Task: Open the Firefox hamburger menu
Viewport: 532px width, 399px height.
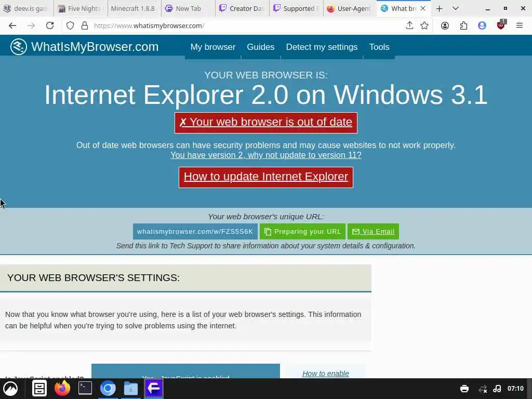Action: pyautogui.click(x=520, y=26)
